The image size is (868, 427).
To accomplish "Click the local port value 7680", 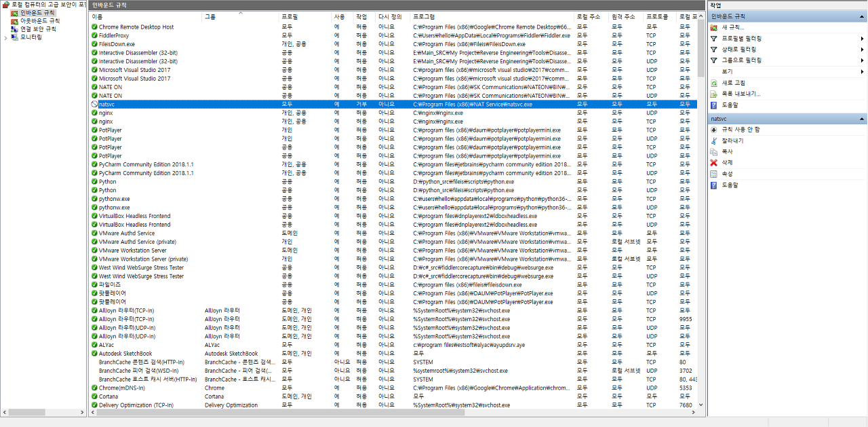I will coord(686,405).
